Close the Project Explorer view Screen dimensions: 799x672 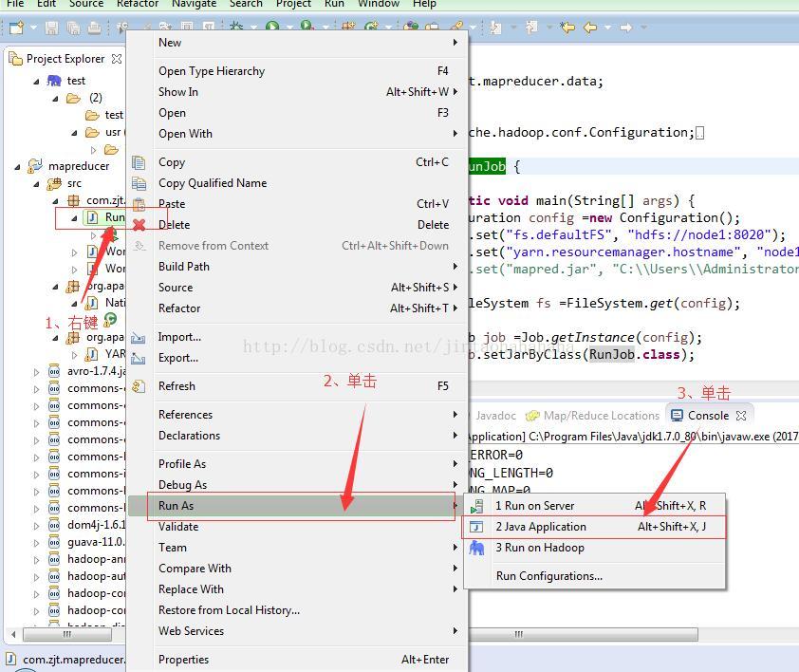tap(117, 59)
